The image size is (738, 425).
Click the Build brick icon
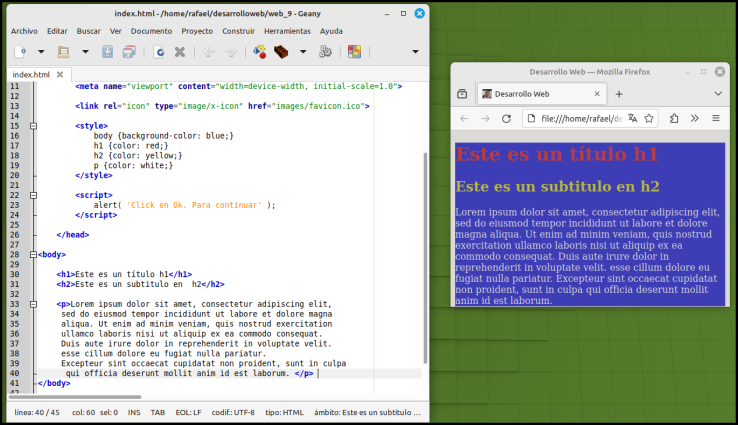point(281,52)
